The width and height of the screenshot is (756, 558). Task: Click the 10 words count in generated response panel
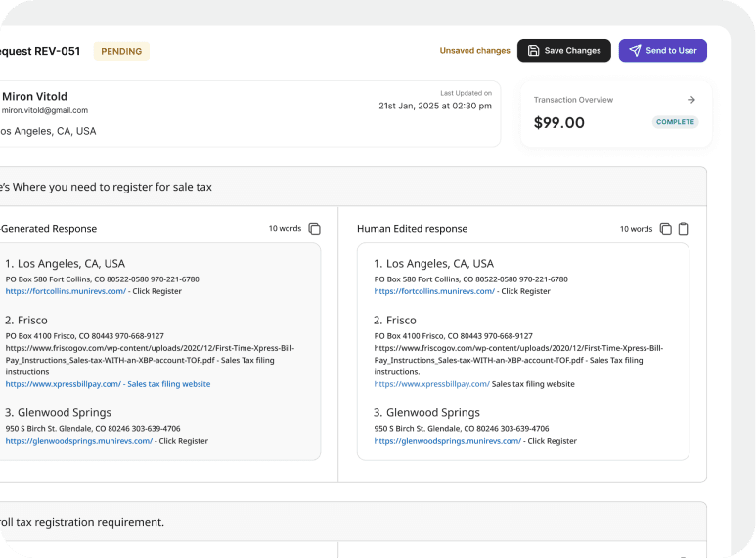285,228
